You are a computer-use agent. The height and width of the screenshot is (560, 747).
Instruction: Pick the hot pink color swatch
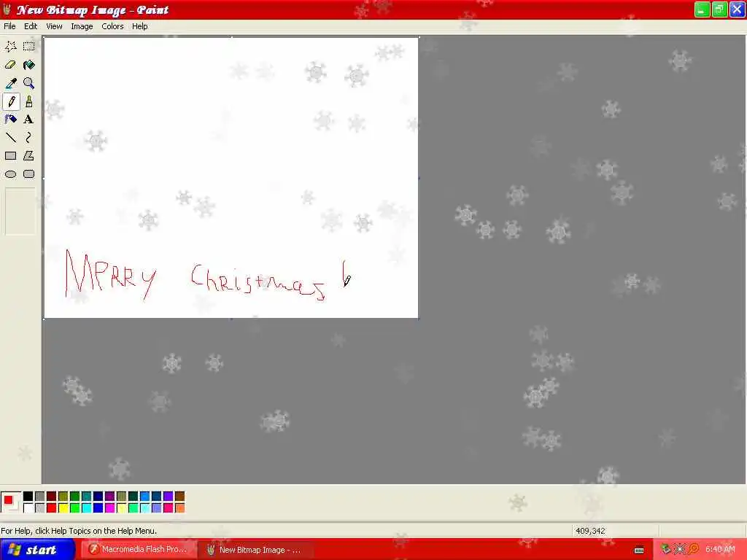coord(169,508)
